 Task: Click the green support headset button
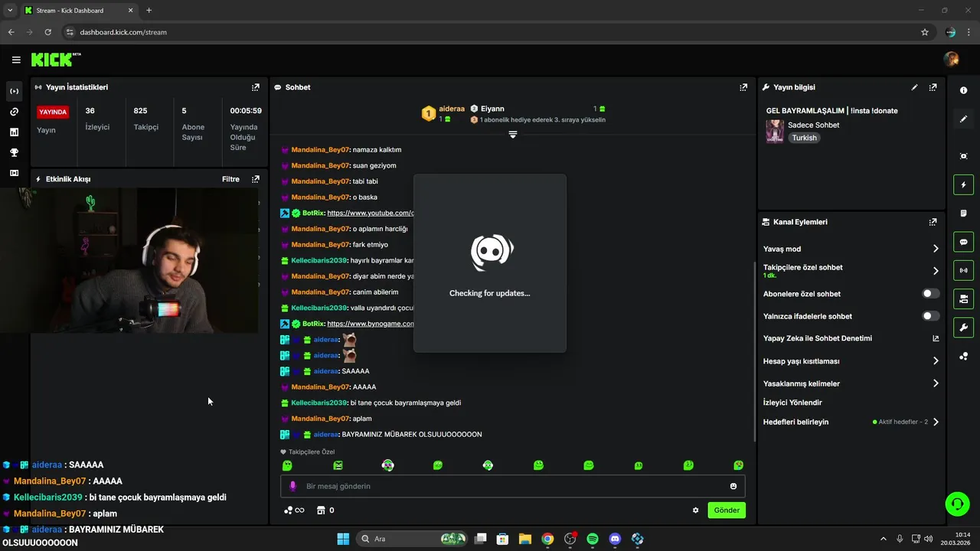pyautogui.click(x=957, y=504)
